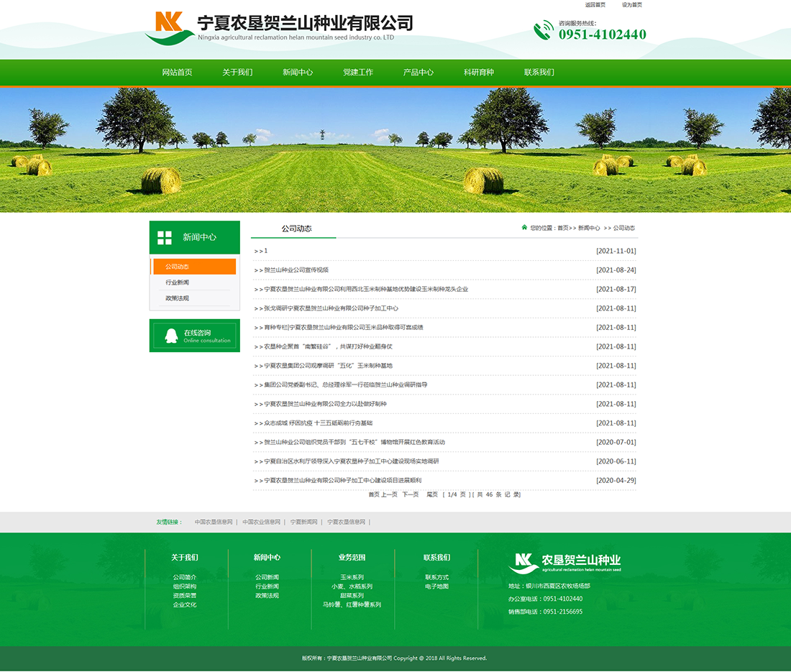The width and height of the screenshot is (791, 672).
Task: Open 关于我们 in the navigation bar
Action: click(237, 73)
